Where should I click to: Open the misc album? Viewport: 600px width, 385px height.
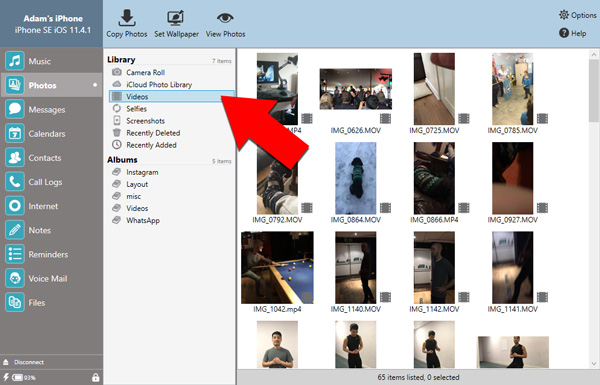(171, 196)
